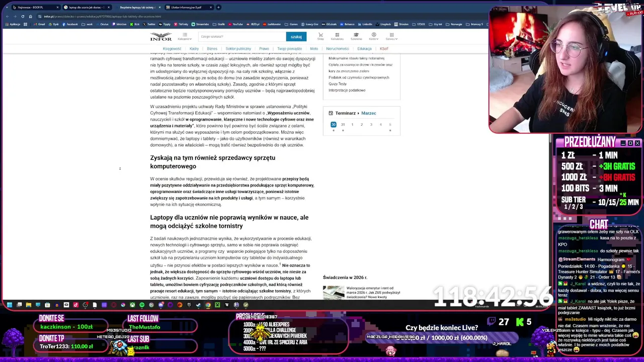Close the PRZEDŁUŻANY overlay window
This screenshot has width=644, height=362.
[637, 143]
